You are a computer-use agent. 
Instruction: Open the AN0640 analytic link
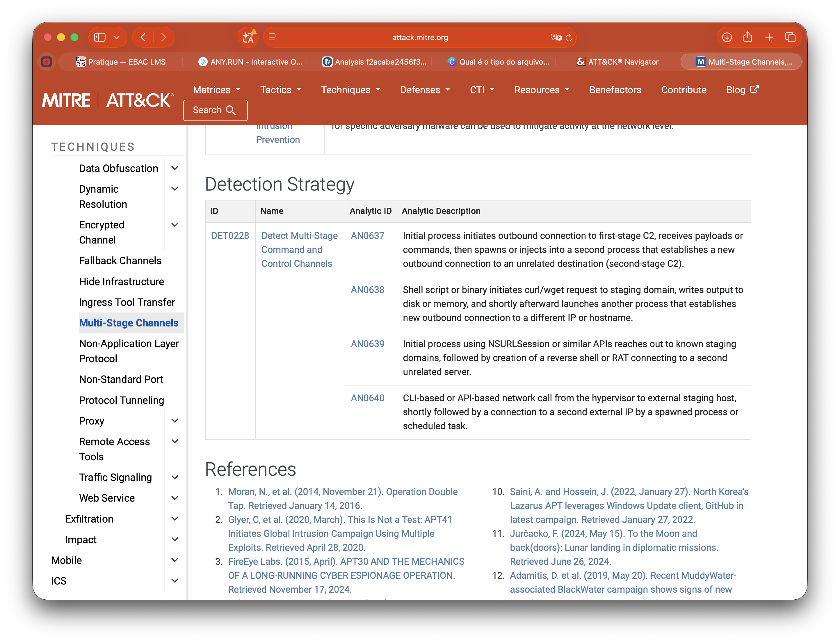pyautogui.click(x=367, y=398)
